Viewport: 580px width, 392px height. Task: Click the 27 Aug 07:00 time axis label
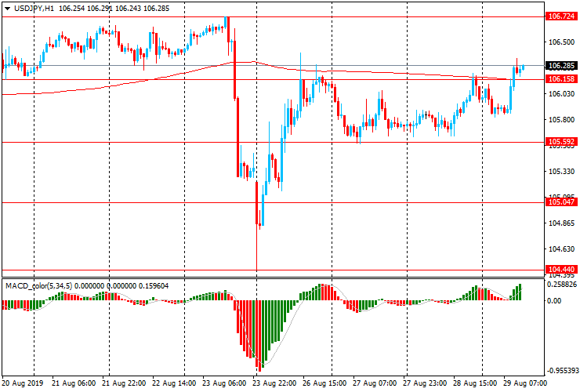tap(375, 383)
